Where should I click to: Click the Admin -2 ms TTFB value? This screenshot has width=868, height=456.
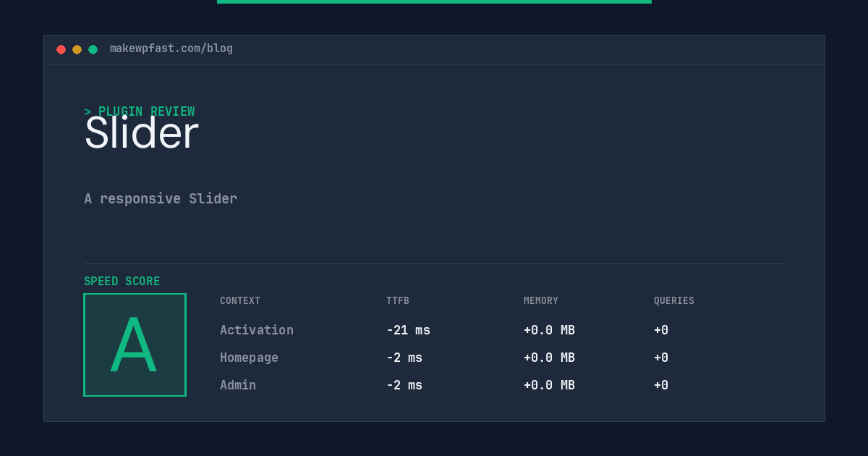404,385
